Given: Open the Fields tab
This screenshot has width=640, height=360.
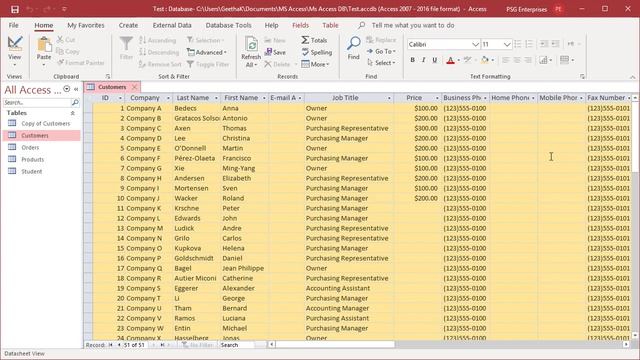Looking at the screenshot, I should tap(300, 25).
